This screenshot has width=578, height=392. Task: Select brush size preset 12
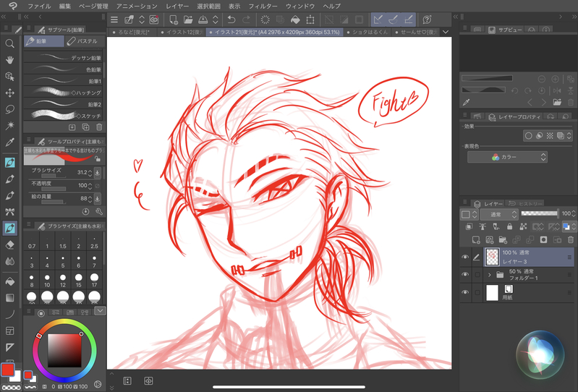63,281
